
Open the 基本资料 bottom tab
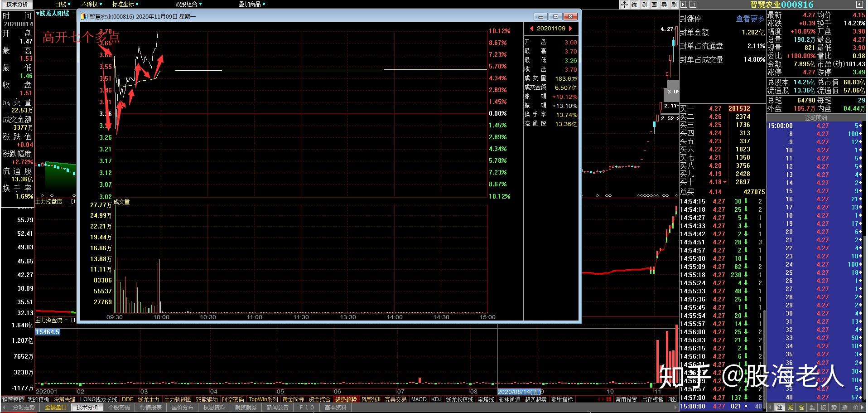336,408
